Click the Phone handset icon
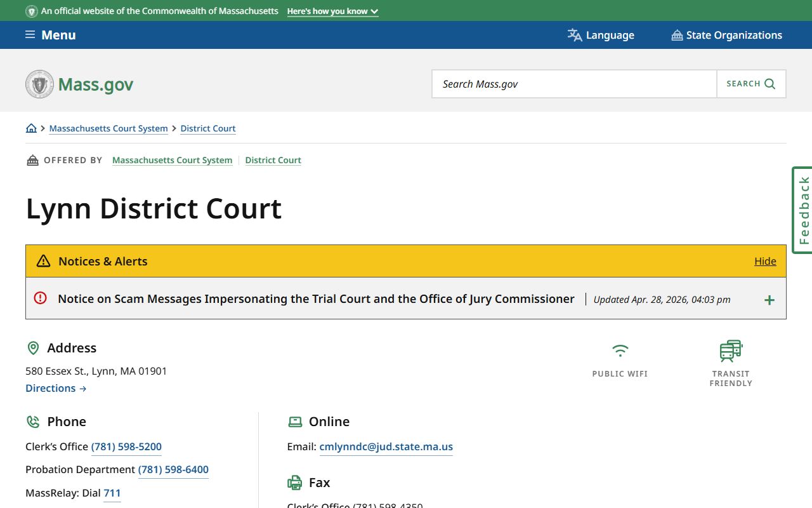 33,422
